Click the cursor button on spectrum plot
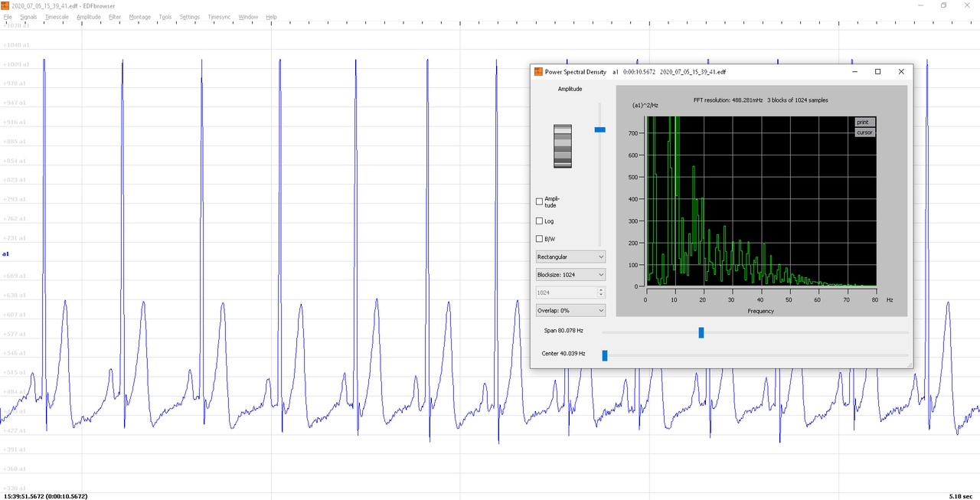Viewport: 980px width, 500px height. point(864,132)
